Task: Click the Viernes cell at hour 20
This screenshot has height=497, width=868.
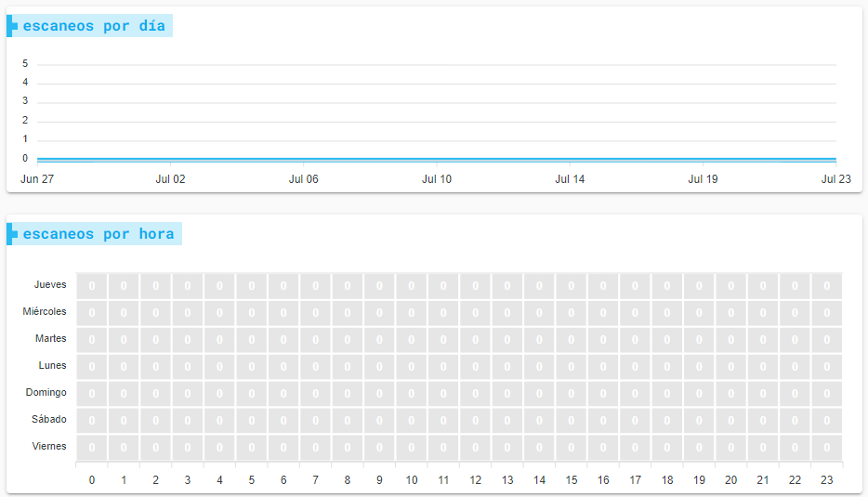Action: [x=730, y=448]
